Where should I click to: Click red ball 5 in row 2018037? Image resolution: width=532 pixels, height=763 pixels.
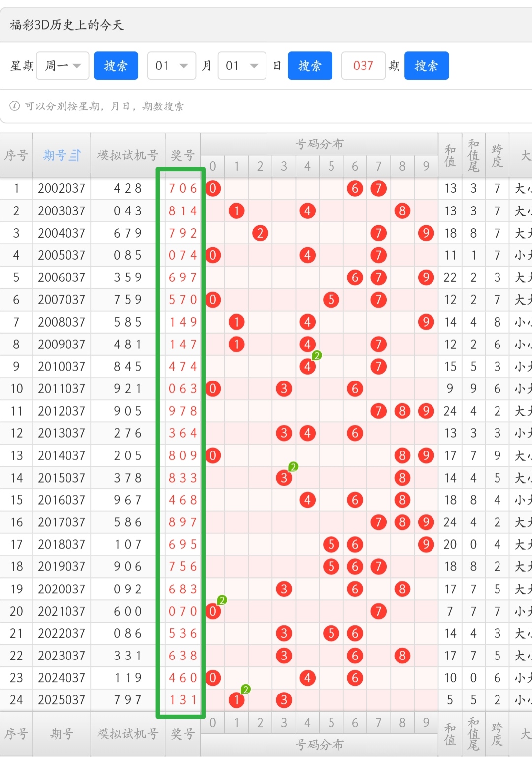click(x=331, y=544)
